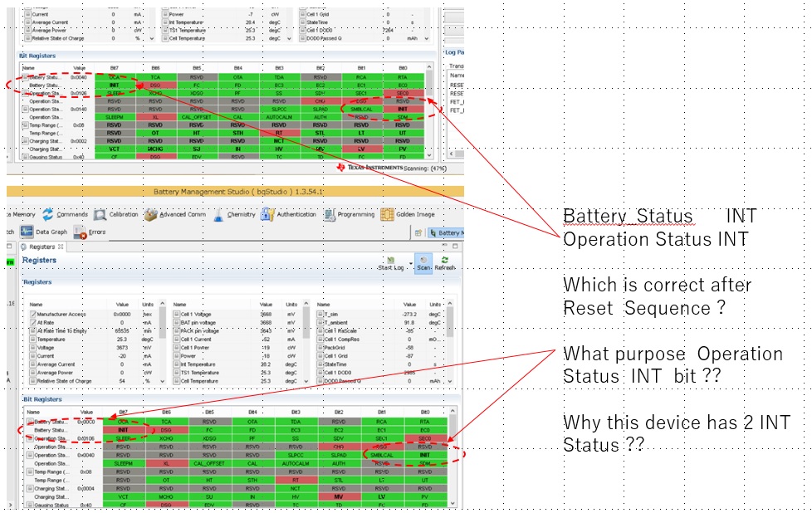Image resolution: width=812 pixels, height=513 pixels.
Task: Click the Refresh registers button
Action: (445, 263)
